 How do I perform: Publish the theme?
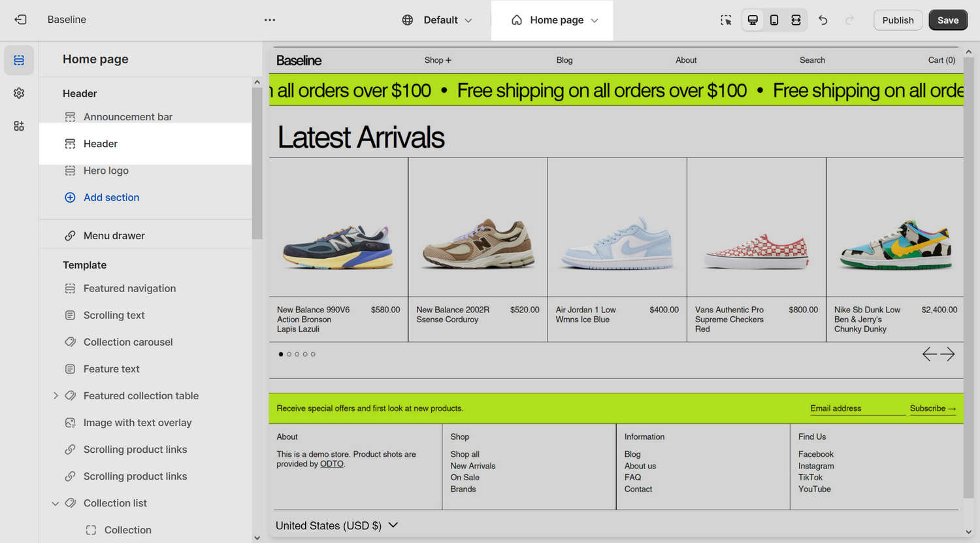(898, 20)
